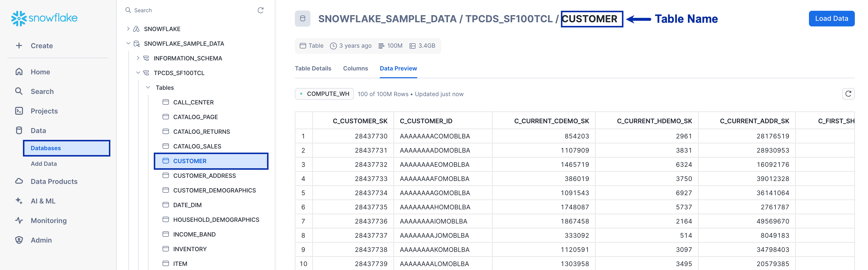Open the Monitoring pulse icon

pyautogui.click(x=19, y=220)
